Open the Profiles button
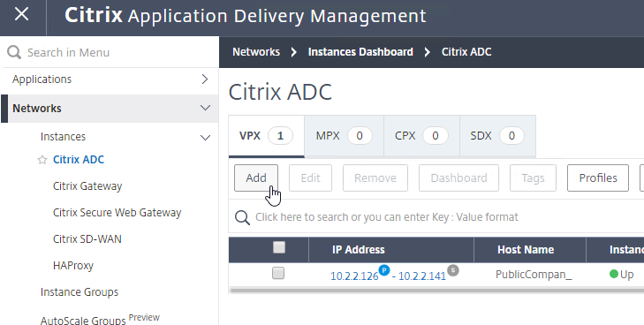 pyautogui.click(x=598, y=178)
